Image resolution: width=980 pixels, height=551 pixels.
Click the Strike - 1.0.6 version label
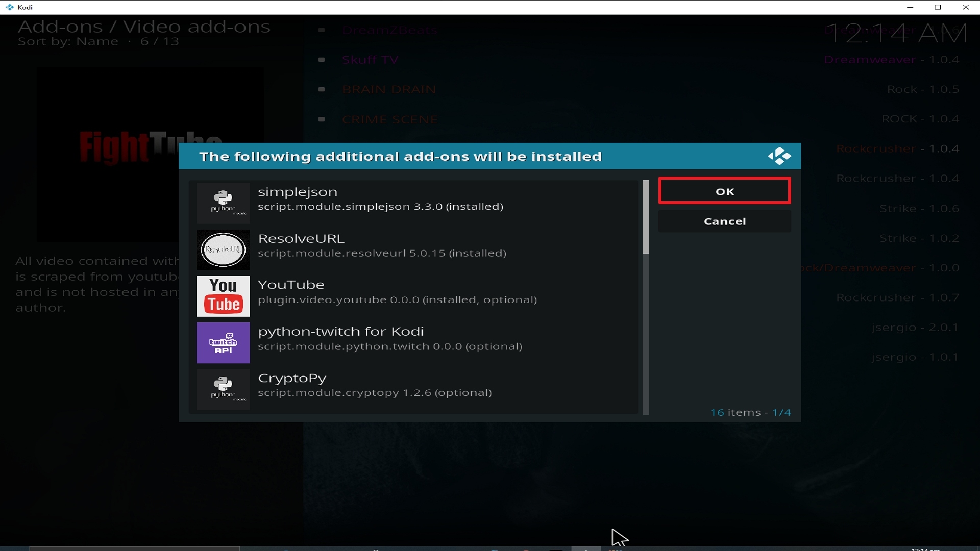(919, 208)
